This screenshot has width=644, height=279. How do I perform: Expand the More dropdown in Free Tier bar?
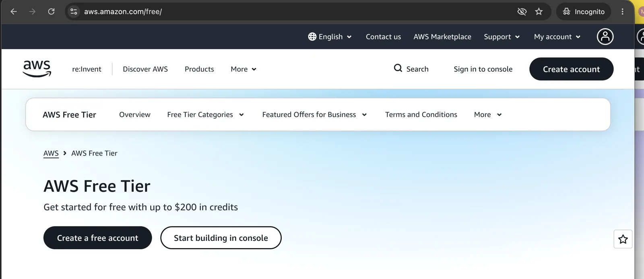point(488,115)
